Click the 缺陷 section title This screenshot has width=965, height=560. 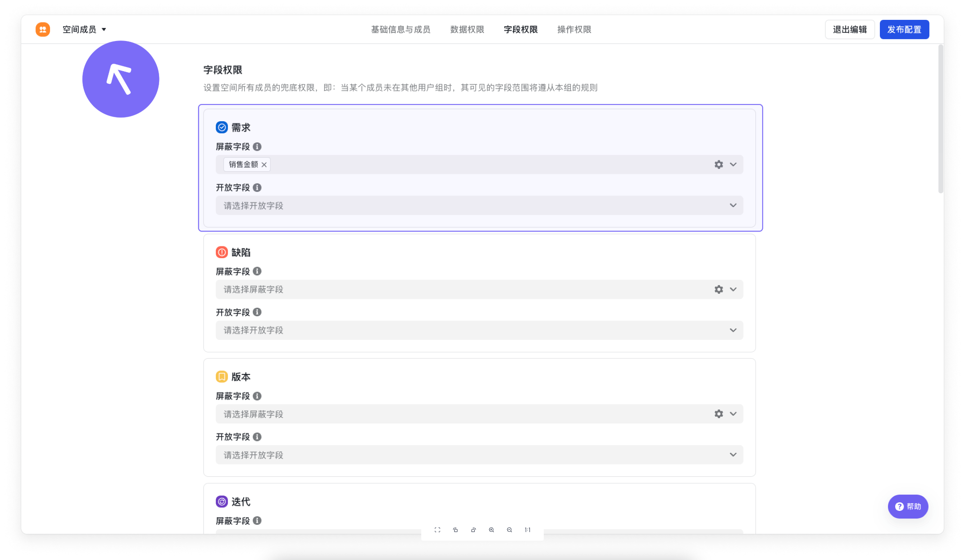coord(241,252)
